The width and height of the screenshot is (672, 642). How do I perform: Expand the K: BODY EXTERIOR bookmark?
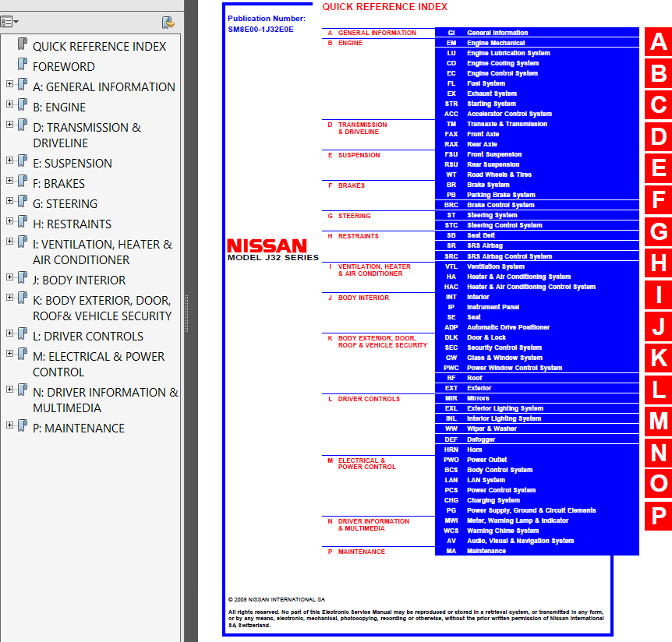click(9, 298)
